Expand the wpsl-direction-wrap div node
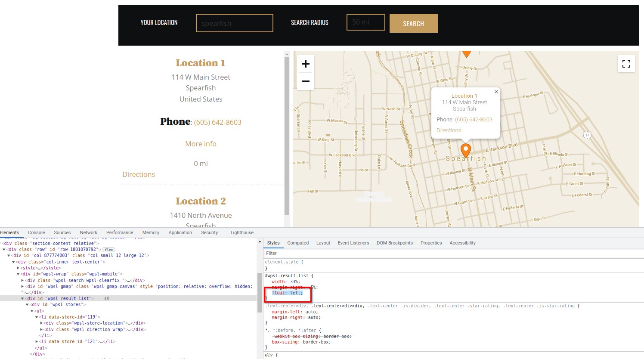 click(42, 329)
